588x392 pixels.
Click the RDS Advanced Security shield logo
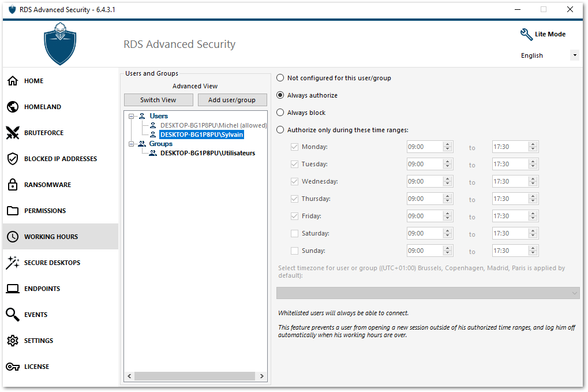coord(60,44)
